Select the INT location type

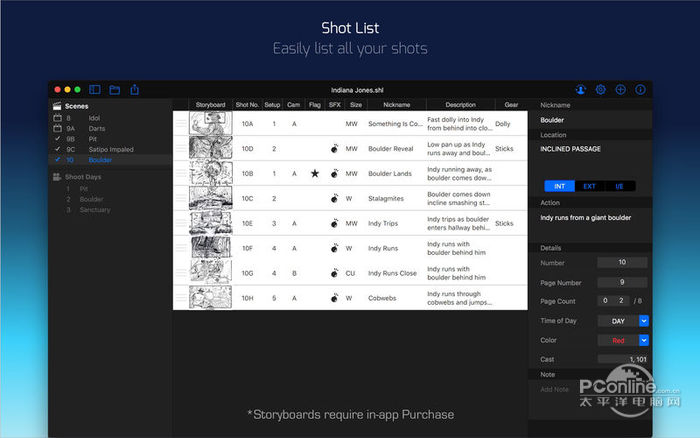pyautogui.click(x=559, y=186)
